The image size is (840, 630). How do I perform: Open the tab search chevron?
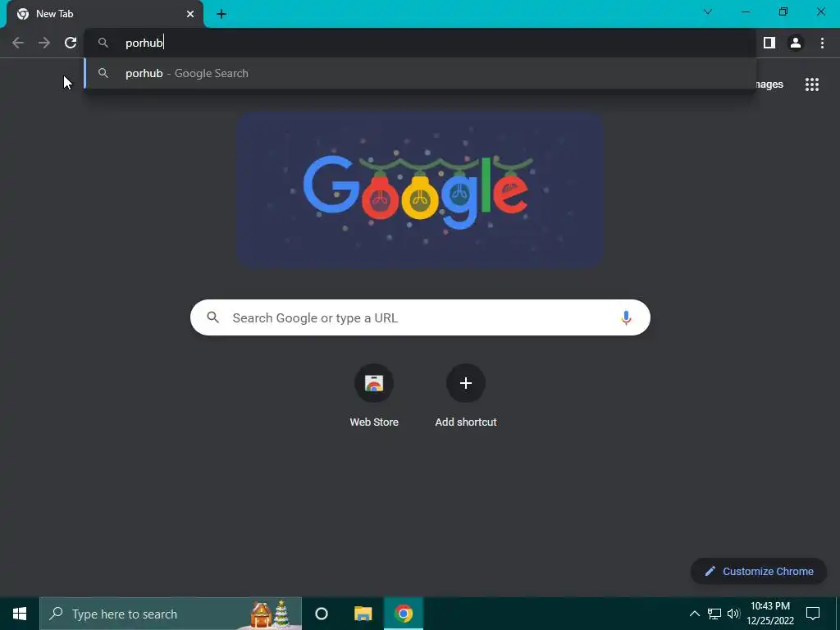pyautogui.click(x=708, y=11)
